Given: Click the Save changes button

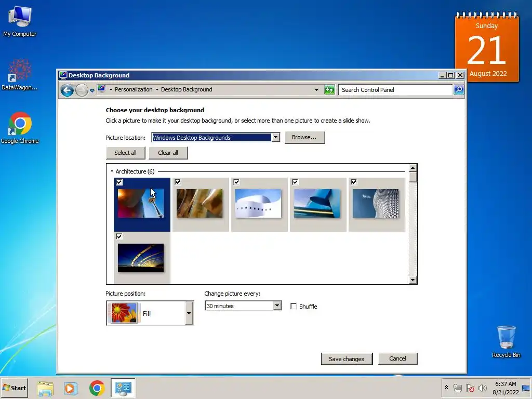Looking at the screenshot, I should 347,359.
